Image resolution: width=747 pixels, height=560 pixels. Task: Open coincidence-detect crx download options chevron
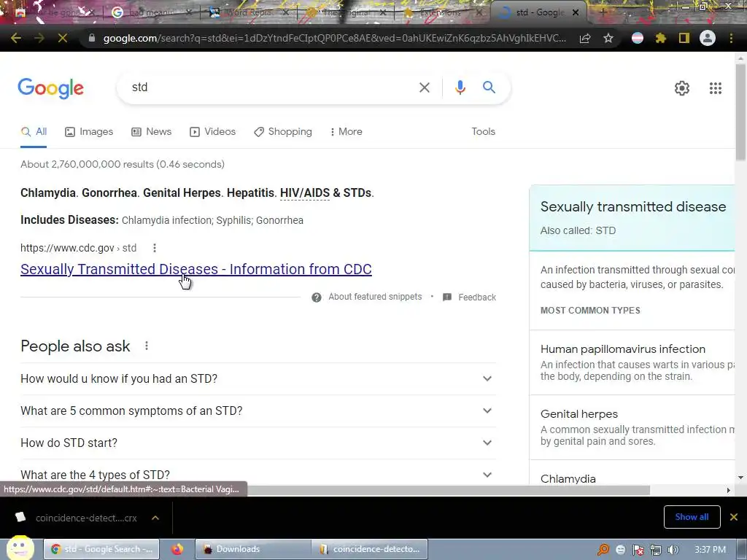coord(155,518)
